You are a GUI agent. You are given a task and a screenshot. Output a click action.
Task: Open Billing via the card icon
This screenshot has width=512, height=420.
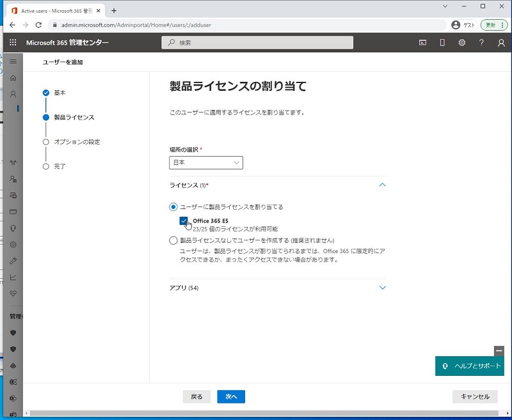(13, 212)
